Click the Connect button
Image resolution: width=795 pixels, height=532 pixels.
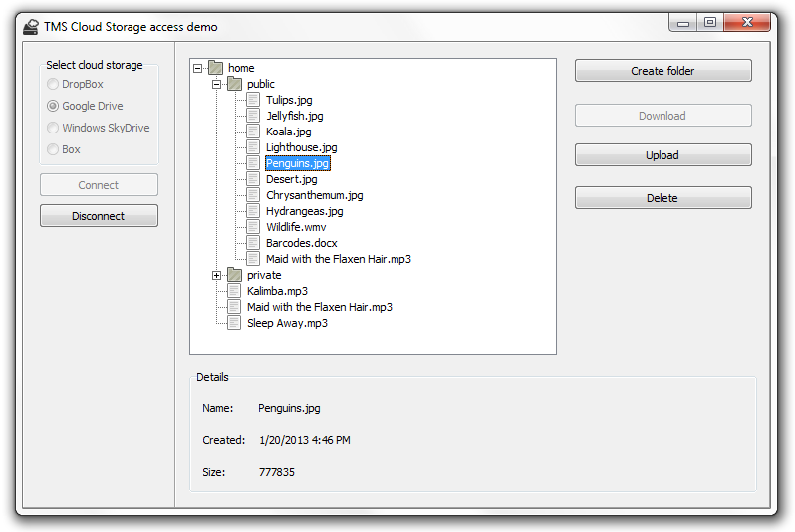click(x=99, y=185)
